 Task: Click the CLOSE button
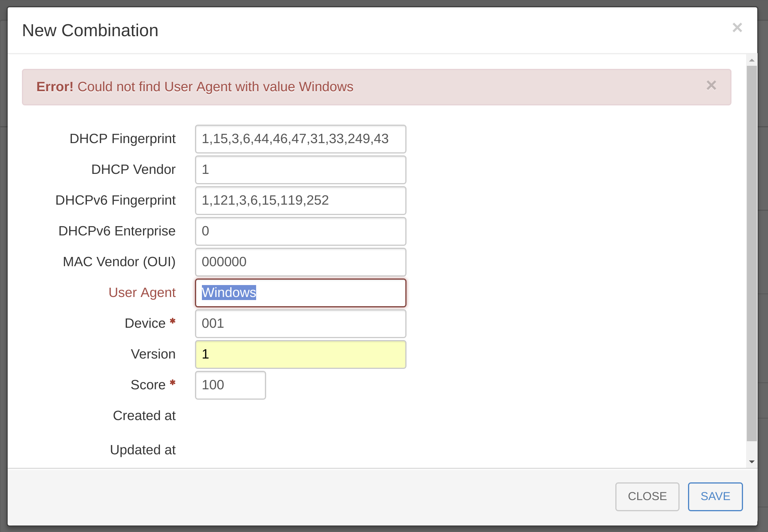pyautogui.click(x=647, y=496)
